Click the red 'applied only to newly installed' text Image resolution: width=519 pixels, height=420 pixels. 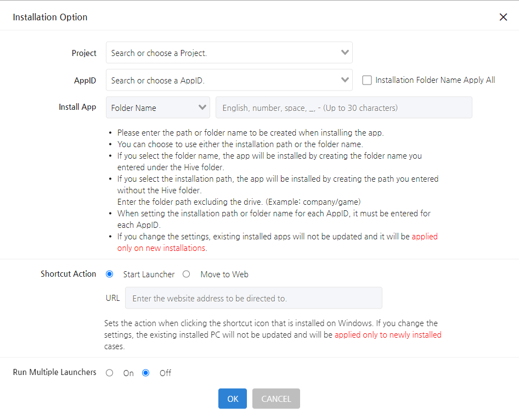(388, 335)
